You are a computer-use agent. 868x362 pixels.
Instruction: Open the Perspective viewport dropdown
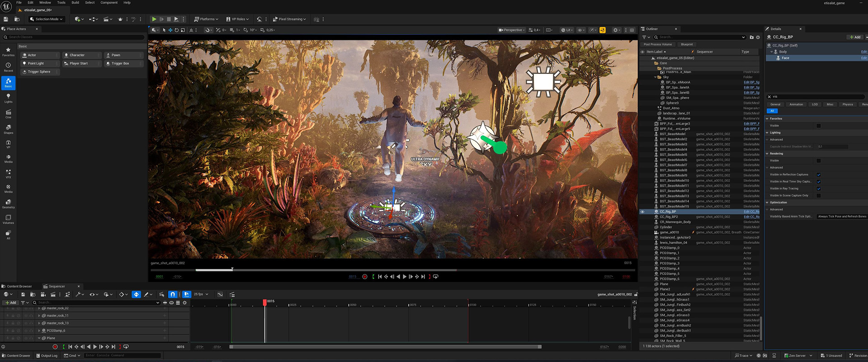pos(511,30)
